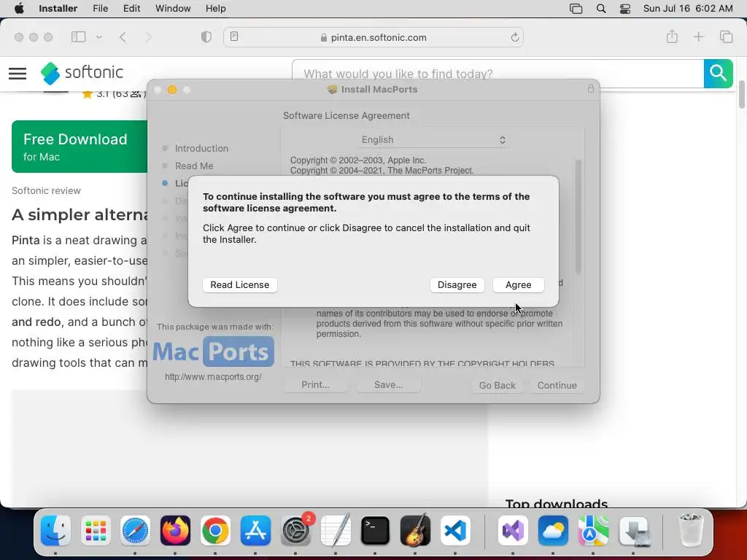This screenshot has width=747, height=560.
Task: Click Agree in the license dialog
Action: pyautogui.click(x=518, y=285)
